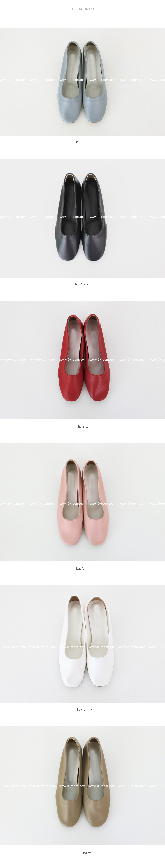Screen dimensions: 165x868
Task: Select the '소라 (sky blue)' caption
Action: tap(82, 143)
